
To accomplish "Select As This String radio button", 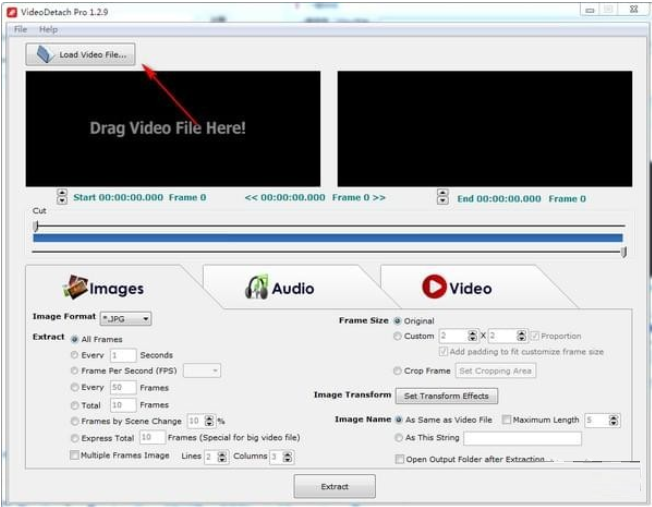I will tap(398, 438).
